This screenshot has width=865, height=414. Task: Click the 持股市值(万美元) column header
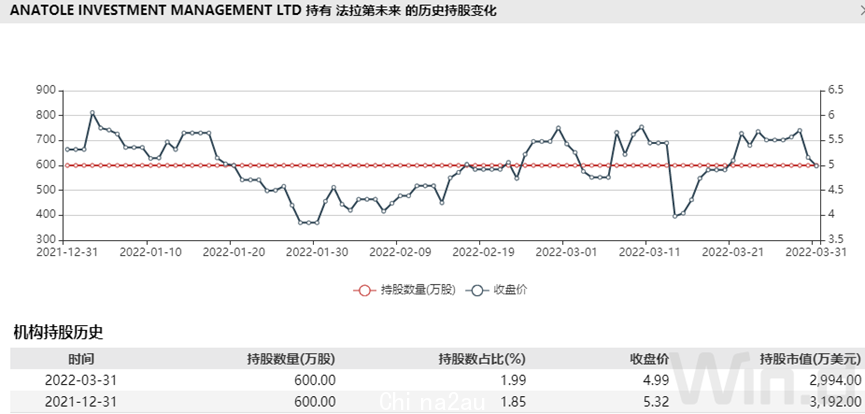(810, 359)
